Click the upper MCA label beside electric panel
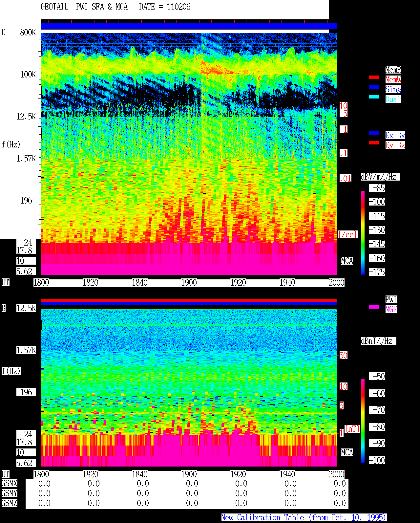Image resolution: width=420 pixels, height=523 pixels. pos(347,261)
